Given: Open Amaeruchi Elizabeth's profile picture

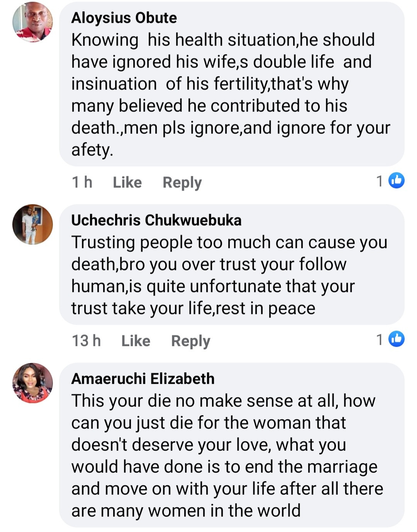Looking at the screenshot, I should (x=32, y=383).
